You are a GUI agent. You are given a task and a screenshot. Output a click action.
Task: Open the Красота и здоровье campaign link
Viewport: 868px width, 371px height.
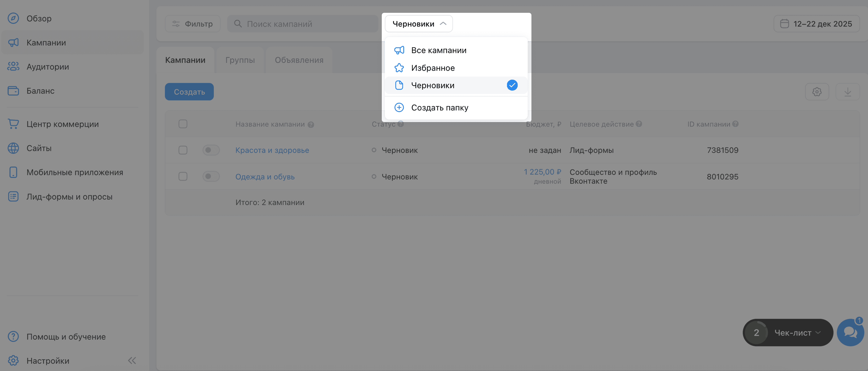272,150
